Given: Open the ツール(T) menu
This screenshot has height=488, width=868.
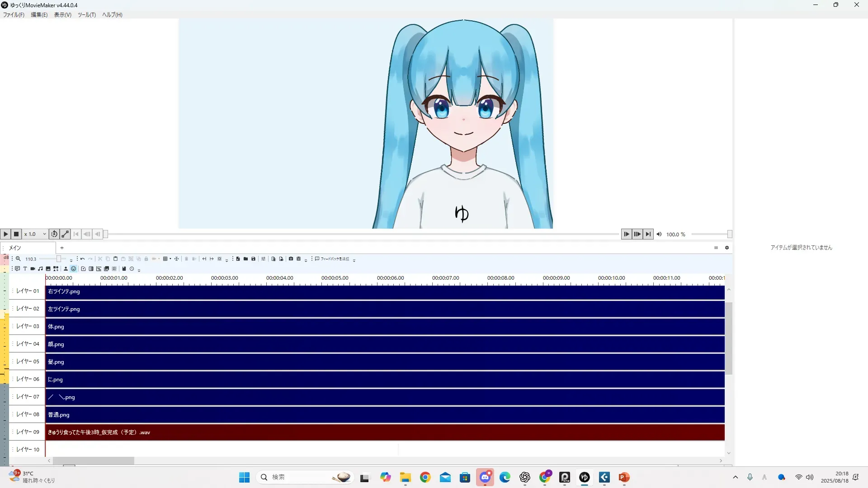Looking at the screenshot, I should tap(86, 15).
